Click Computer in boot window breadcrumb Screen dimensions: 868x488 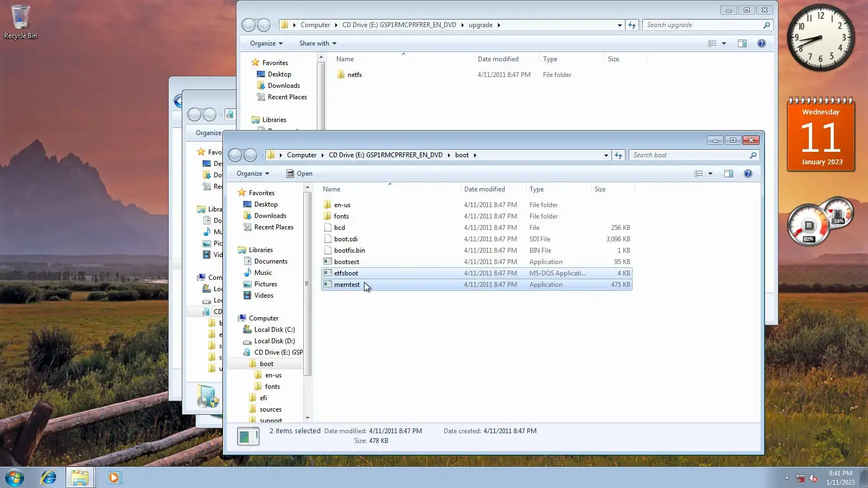coord(302,155)
